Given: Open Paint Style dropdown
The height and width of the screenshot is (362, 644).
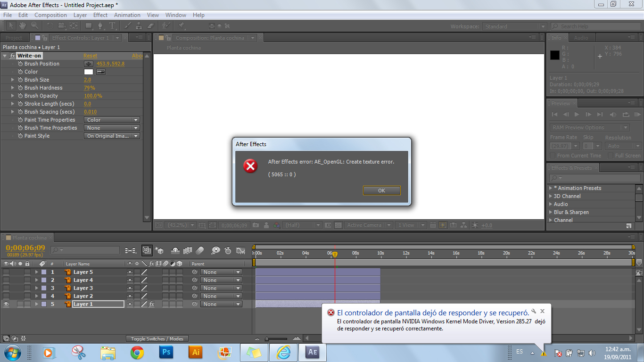Looking at the screenshot, I should 112,136.
